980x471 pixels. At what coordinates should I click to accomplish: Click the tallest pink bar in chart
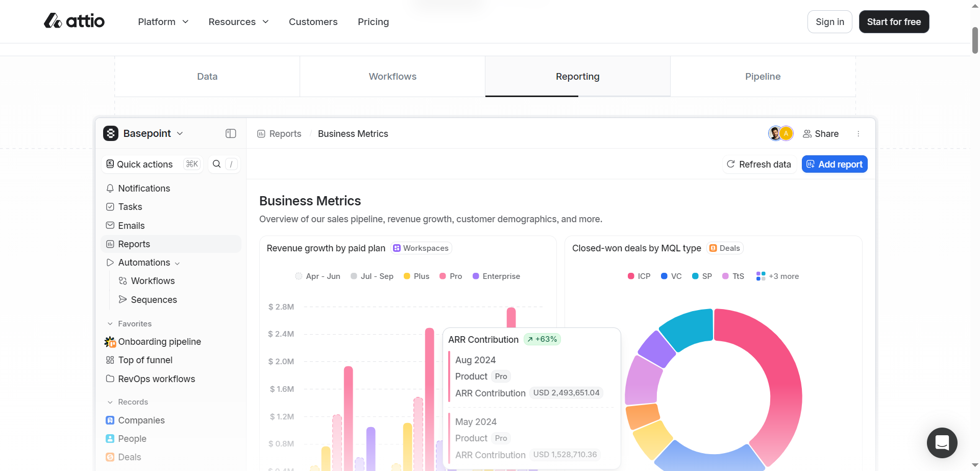[511, 317]
